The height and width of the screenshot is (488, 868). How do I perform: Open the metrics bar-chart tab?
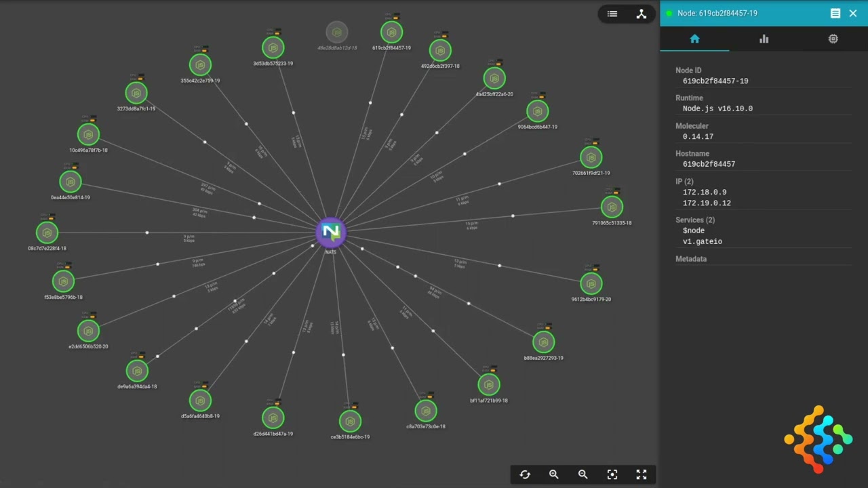[x=764, y=39]
